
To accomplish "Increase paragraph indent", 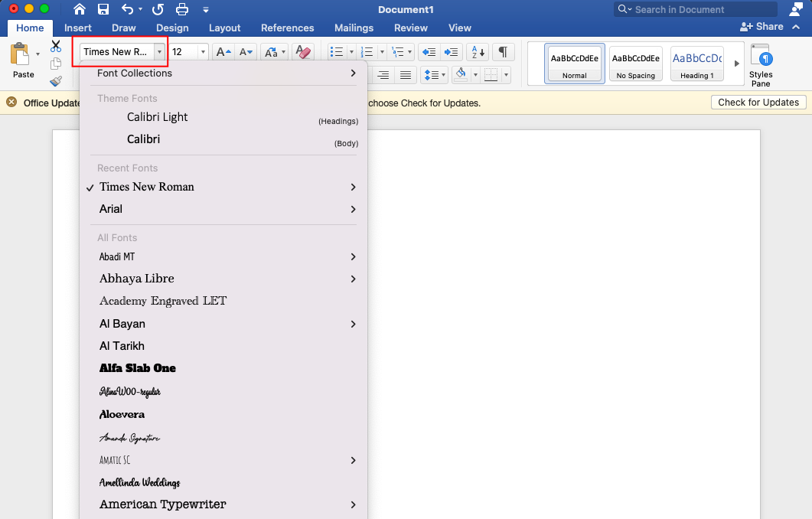I will coord(451,52).
